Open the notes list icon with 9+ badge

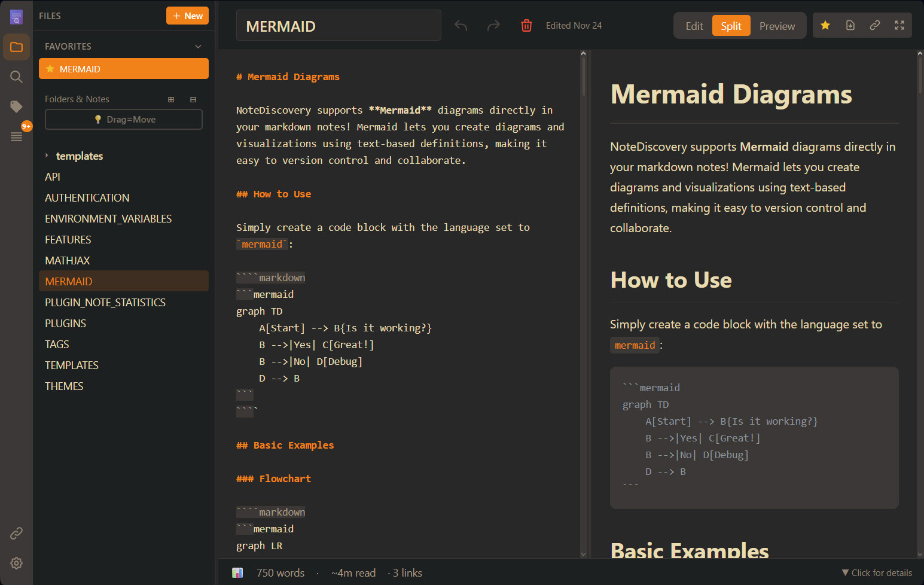pyautogui.click(x=16, y=136)
